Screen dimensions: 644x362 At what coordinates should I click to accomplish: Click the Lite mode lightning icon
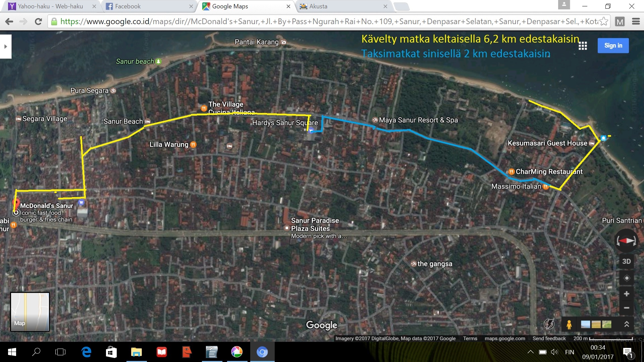pos(549,324)
